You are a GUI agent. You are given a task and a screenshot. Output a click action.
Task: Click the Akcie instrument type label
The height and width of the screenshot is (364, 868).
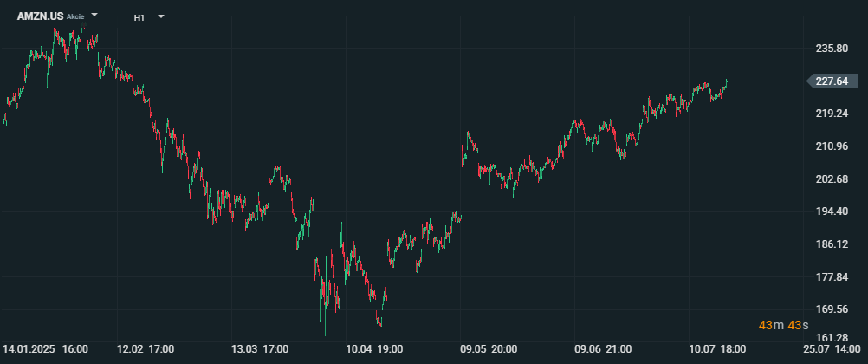(x=75, y=16)
